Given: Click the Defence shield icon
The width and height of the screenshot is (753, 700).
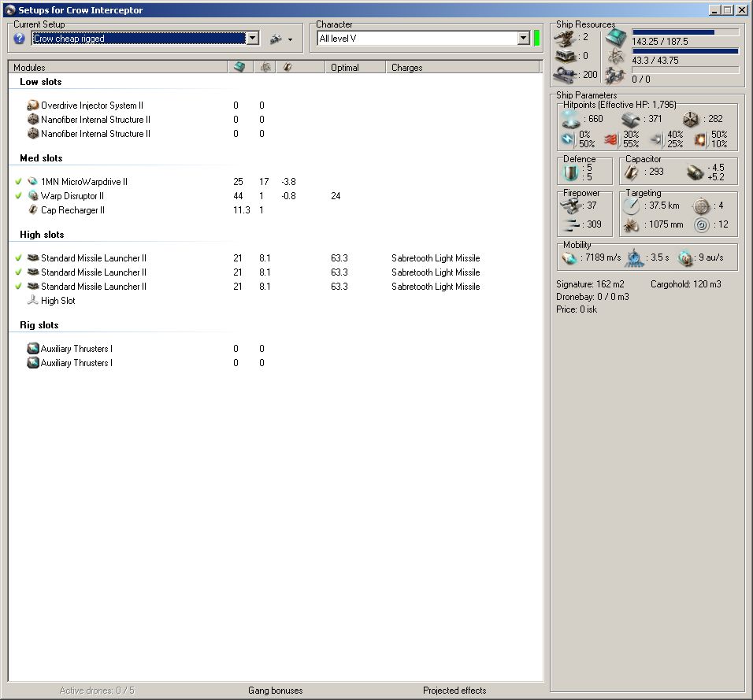Looking at the screenshot, I should [x=571, y=172].
